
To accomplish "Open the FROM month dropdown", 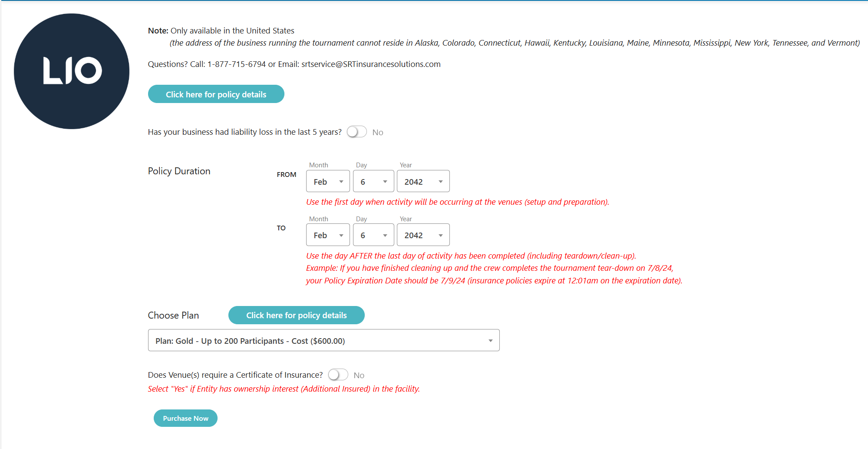I will coord(328,181).
